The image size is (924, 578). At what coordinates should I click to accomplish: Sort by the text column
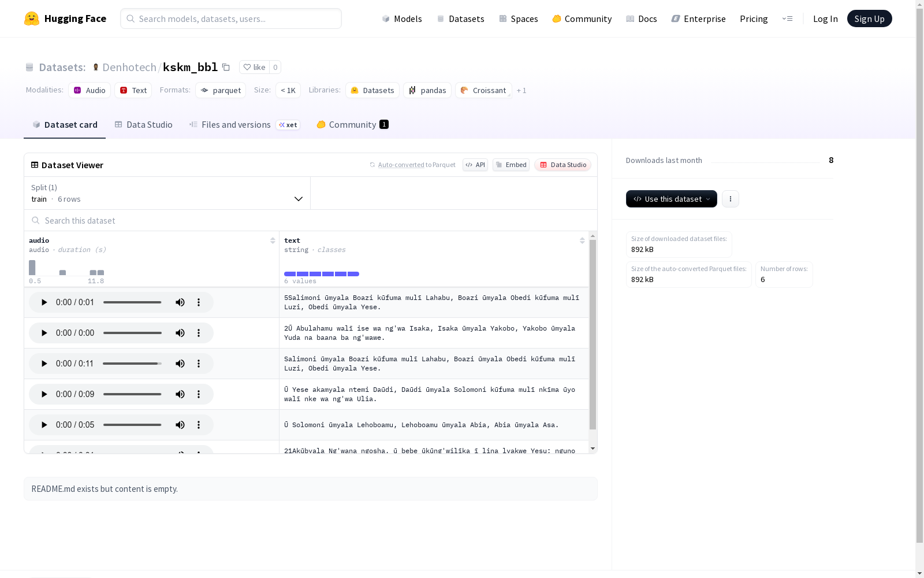pos(582,240)
